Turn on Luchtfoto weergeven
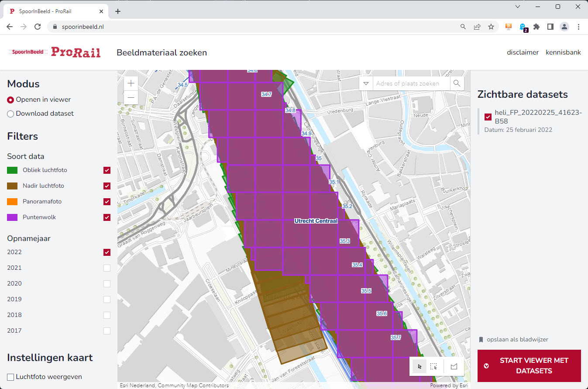This screenshot has width=588, height=389. click(x=10, y=376)
